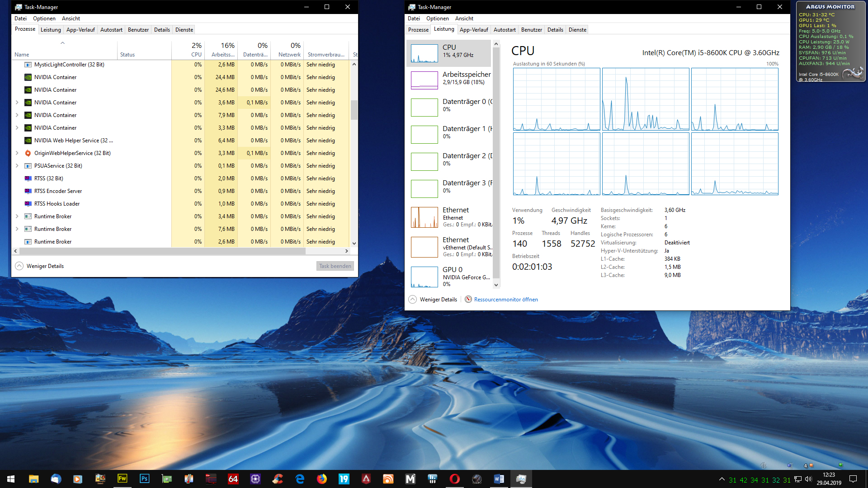The height and width of the screenshot is (488, 868).
Task: Open the Optionen menu in right Task-Manager
Action: click(x=437, y=19)
